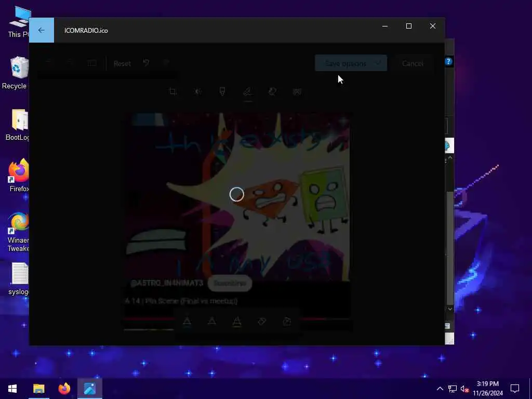Click the fit-to-window view icon
The height and width of the screenshot is (399, 532).
click(x=92, y=63)
